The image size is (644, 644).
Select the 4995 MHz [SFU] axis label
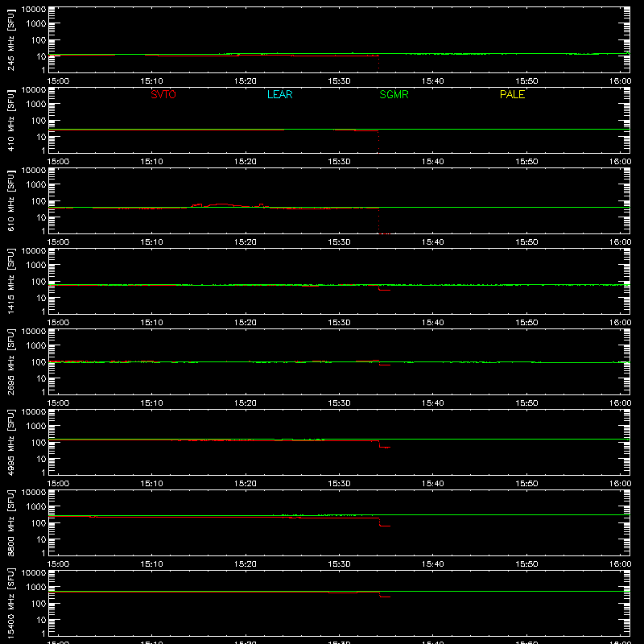(10, 442)
